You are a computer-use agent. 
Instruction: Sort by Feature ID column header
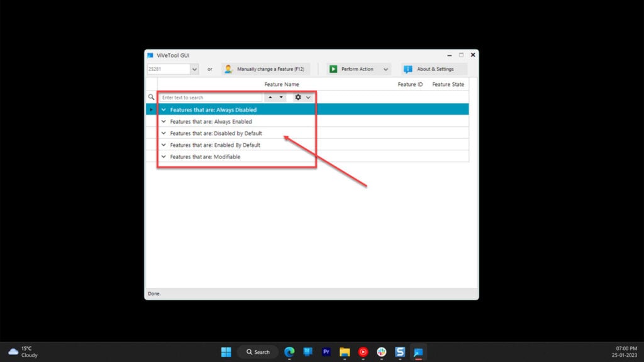pyautogui.click(x=410, y=84)
